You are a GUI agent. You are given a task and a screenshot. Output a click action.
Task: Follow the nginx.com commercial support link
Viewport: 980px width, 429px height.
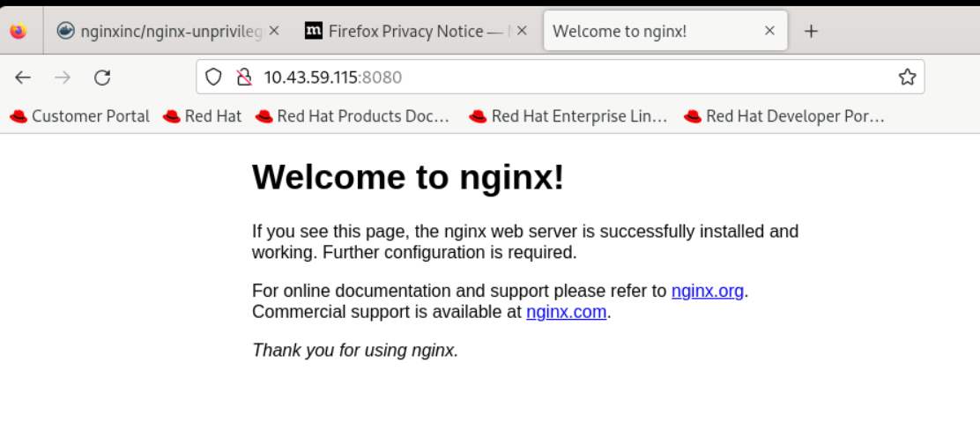566,312
